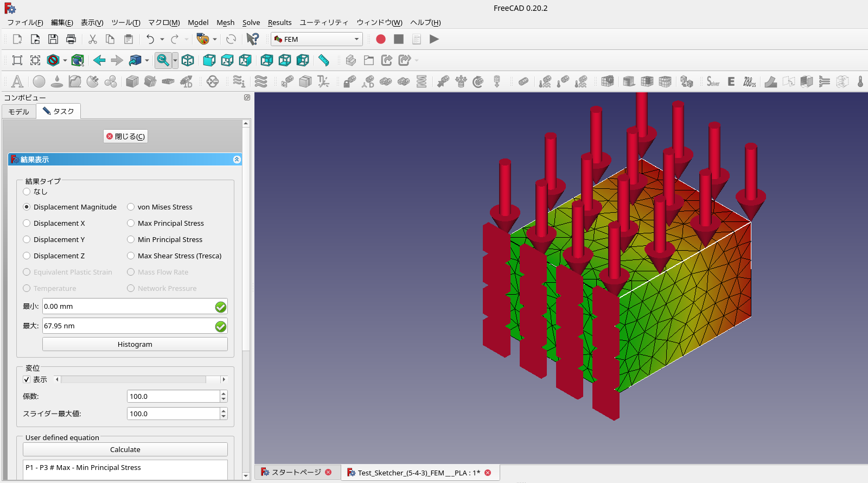Image resolution: width=868 pixels, height=483 pixels.
Task: Click the bounding box selection icon
Action: point(78,60)
